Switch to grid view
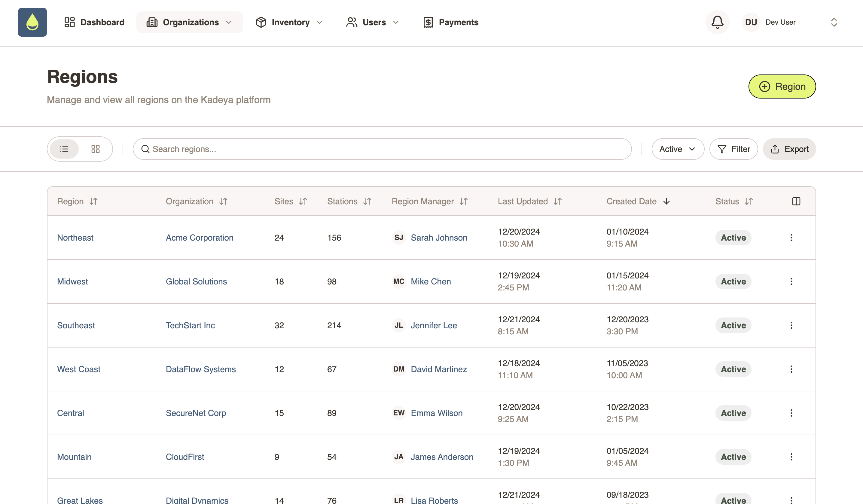 96,149
